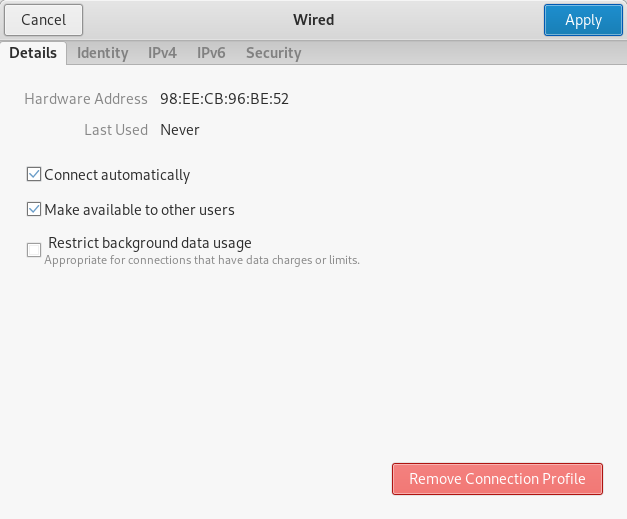
Task: Untick the Connect automatically checkbox square
Action: pos(35,175)
